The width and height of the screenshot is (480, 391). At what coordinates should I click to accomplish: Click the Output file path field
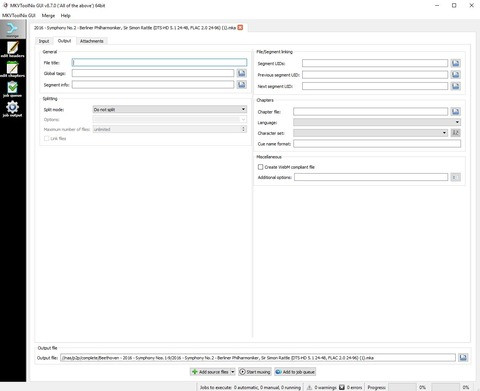click(258, 358)
